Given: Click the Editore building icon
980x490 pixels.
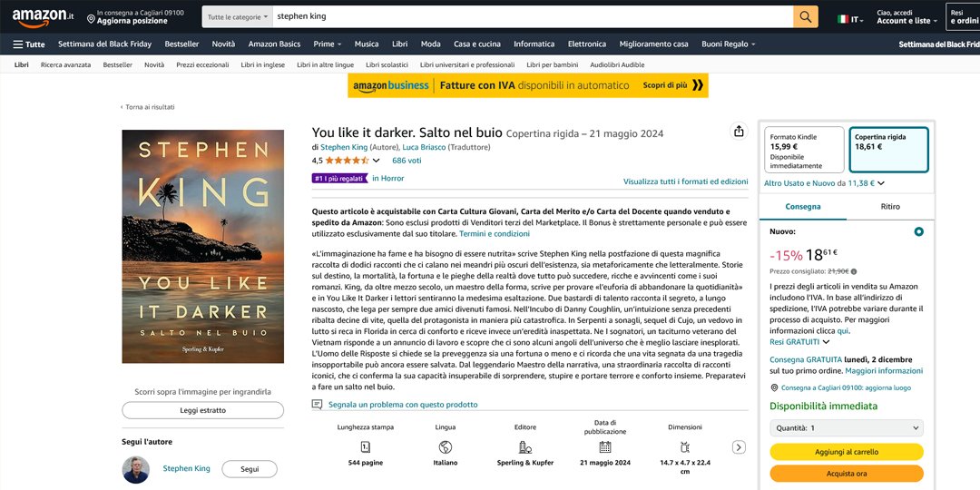Looking at the screenshot, I should pyautogui.click(x=525, y=446).
